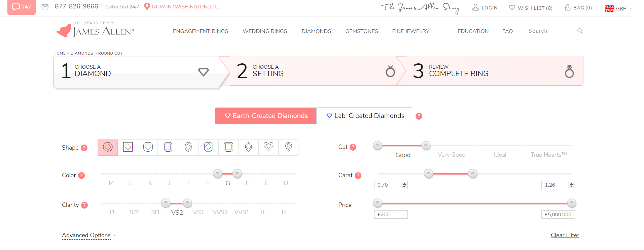Select the Radiant diamond shape
644x250 pixels.
208,147
